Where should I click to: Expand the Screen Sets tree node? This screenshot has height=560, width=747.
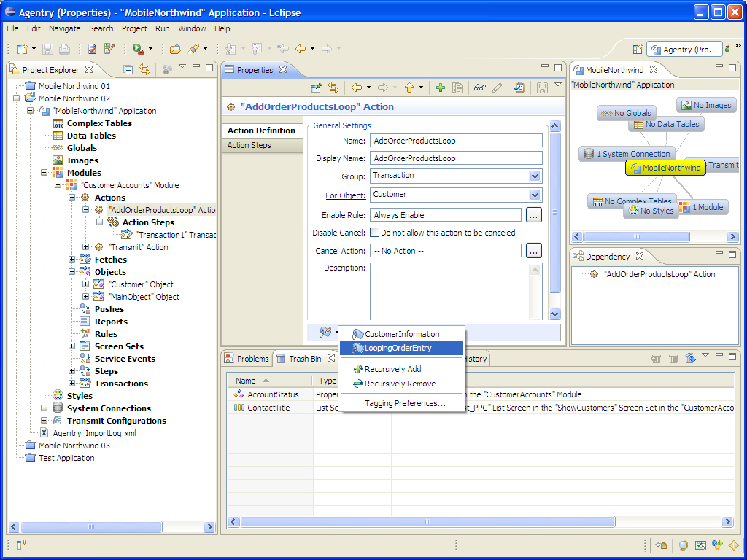[x=72, y=346]
